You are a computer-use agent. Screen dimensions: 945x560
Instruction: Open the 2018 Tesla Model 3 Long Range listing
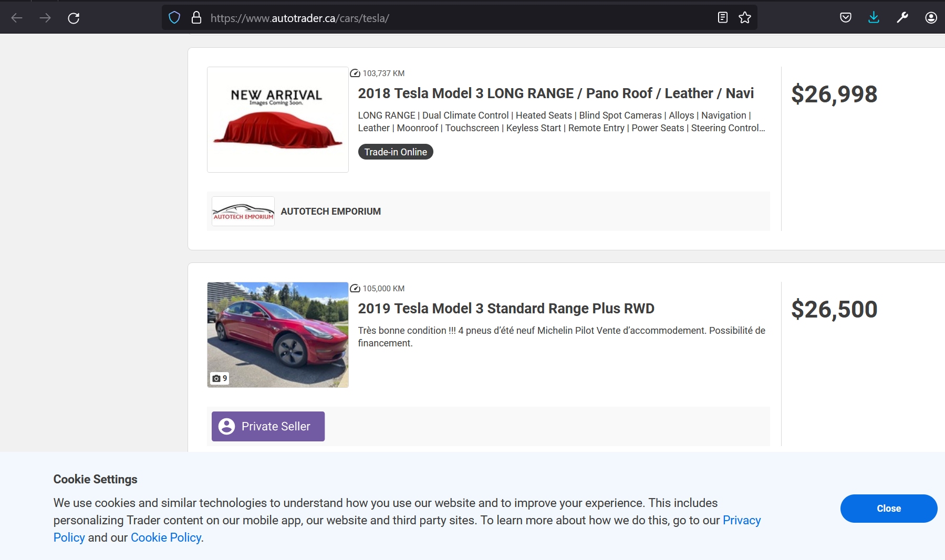556,93
